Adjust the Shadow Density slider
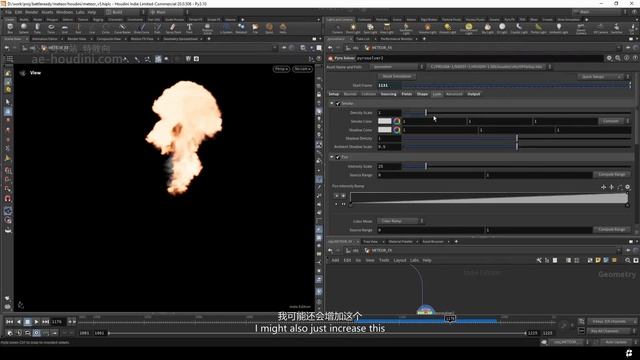This screenshot has height=360, width=640. pos(517,138)
